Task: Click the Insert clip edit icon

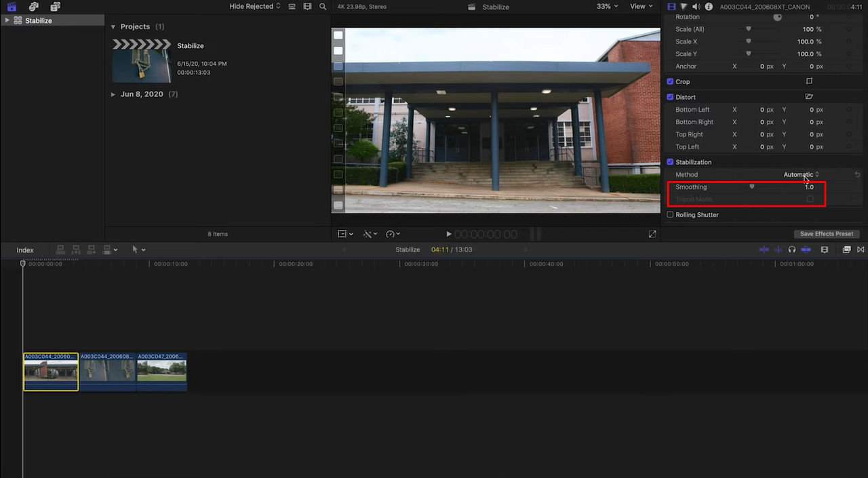Action: 76,250
